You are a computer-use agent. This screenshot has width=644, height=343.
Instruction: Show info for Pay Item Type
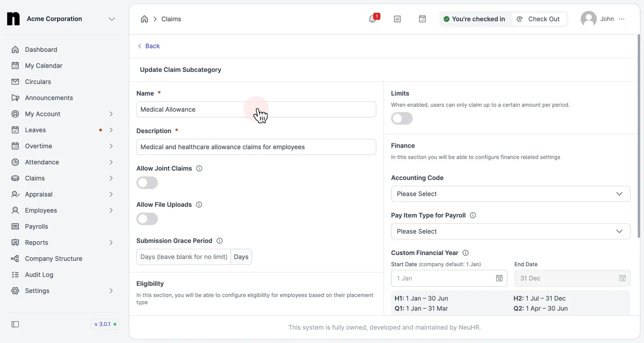[x=473, y=215]
